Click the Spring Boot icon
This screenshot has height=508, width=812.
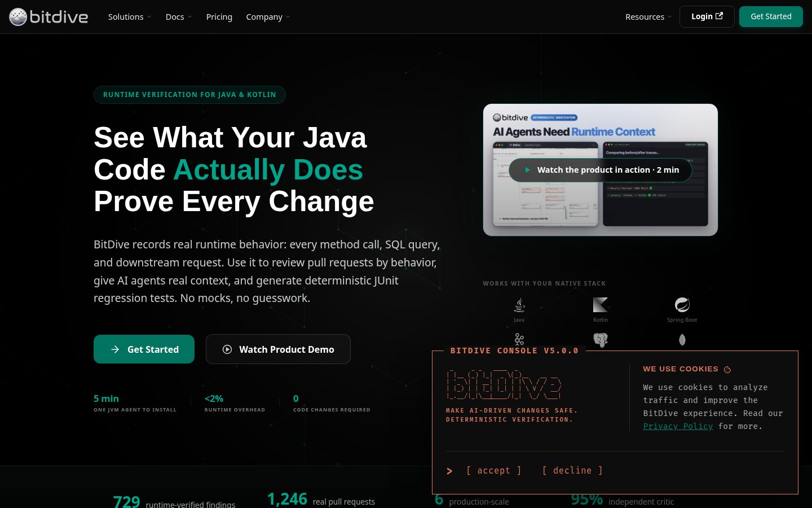[682, 305]
